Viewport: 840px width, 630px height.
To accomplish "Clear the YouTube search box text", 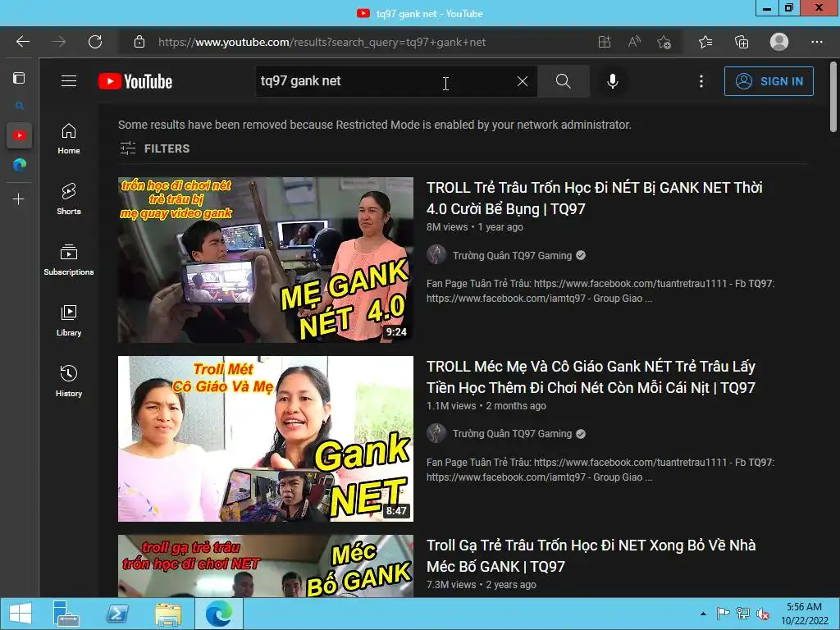I will pyautogui.click(x=523, y=81).
